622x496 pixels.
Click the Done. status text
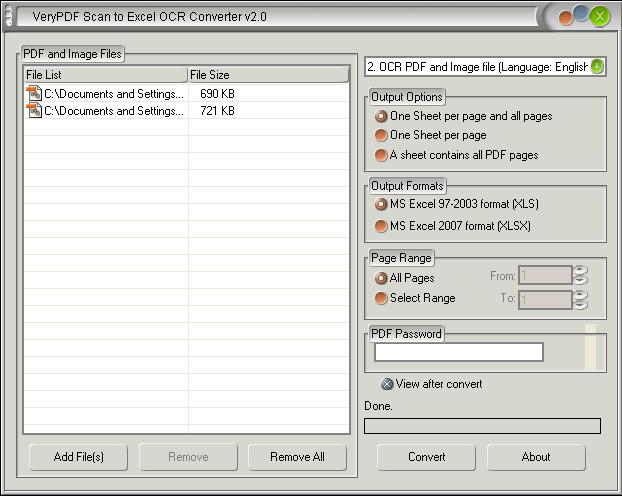(378, 406)
